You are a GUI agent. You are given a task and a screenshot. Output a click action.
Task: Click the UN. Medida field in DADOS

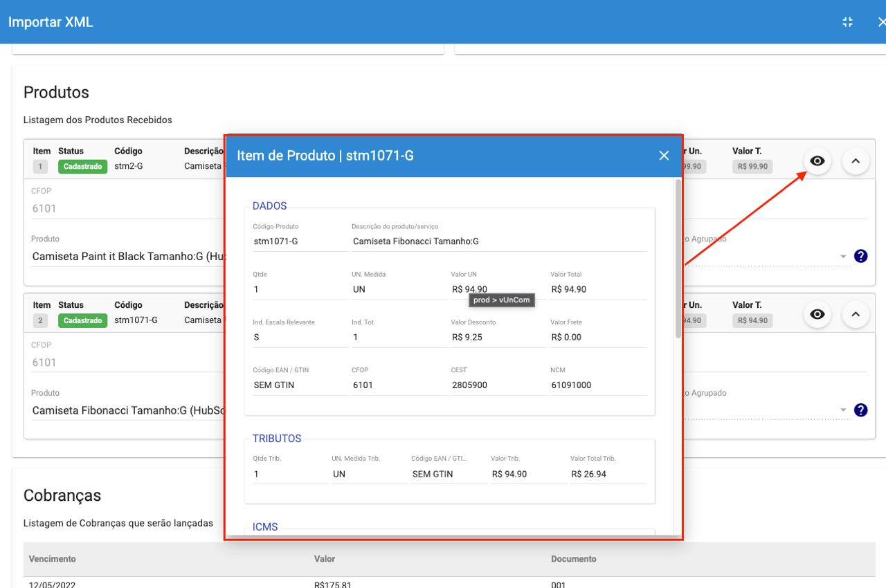point(399,289)
